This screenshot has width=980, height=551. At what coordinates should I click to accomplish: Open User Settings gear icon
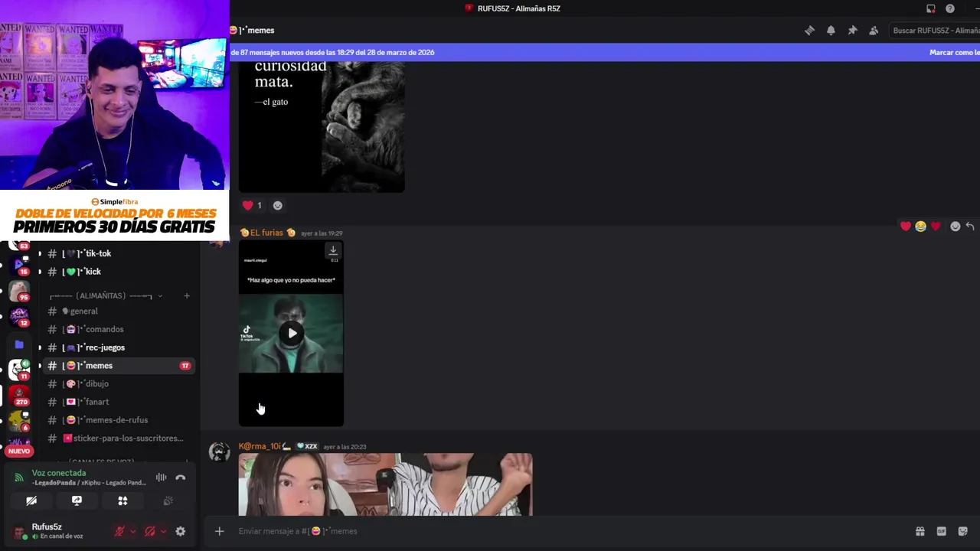[x=181, y=531]
